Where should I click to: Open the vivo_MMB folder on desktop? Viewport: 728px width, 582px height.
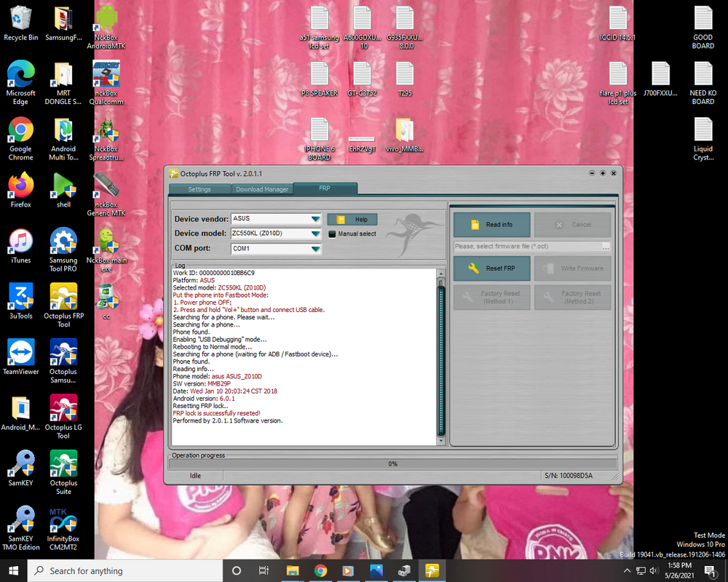(405, 135)
